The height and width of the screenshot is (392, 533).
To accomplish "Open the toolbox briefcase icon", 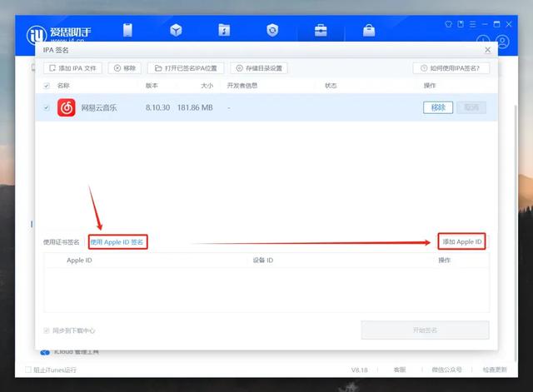I will (321, 30).
